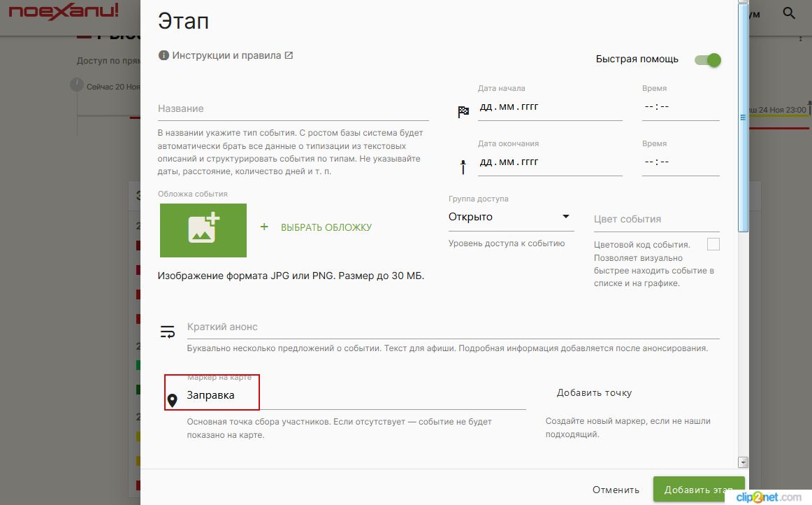This screenshot has width=812, height=505.
Task: Click the plus icon beside ВЫБРАТЬ ОБЛОЖКУ
Action: [264, 227]
